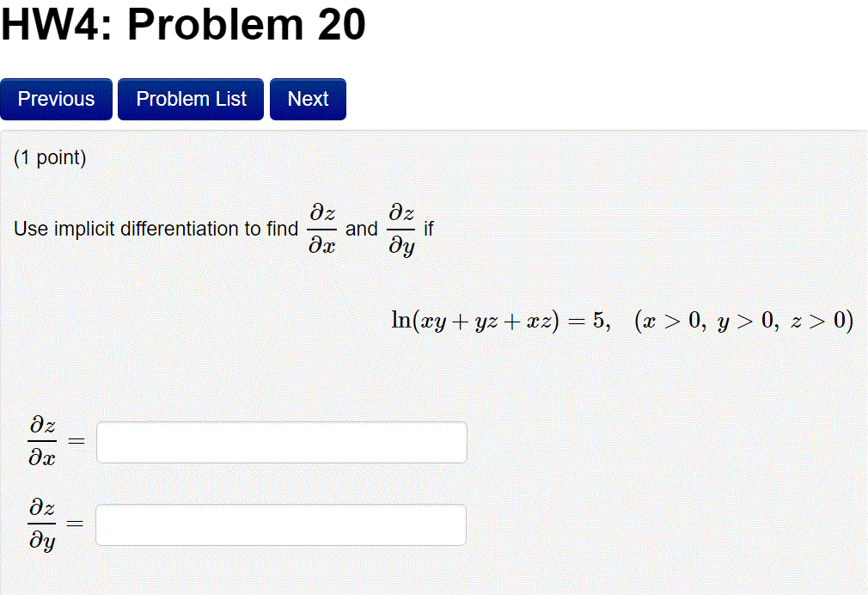Return to the previous problem

click(x=56, y=98)
